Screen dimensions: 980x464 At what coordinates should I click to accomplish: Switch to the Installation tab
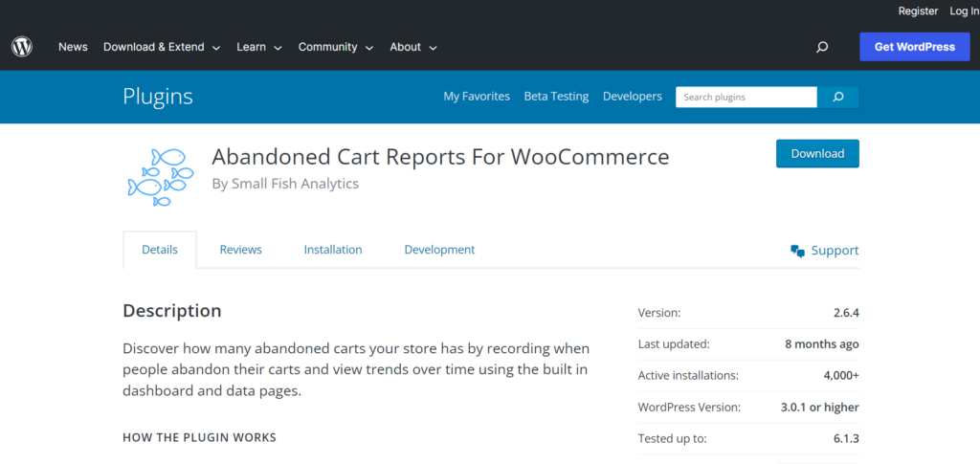click(x=333, y=250)
